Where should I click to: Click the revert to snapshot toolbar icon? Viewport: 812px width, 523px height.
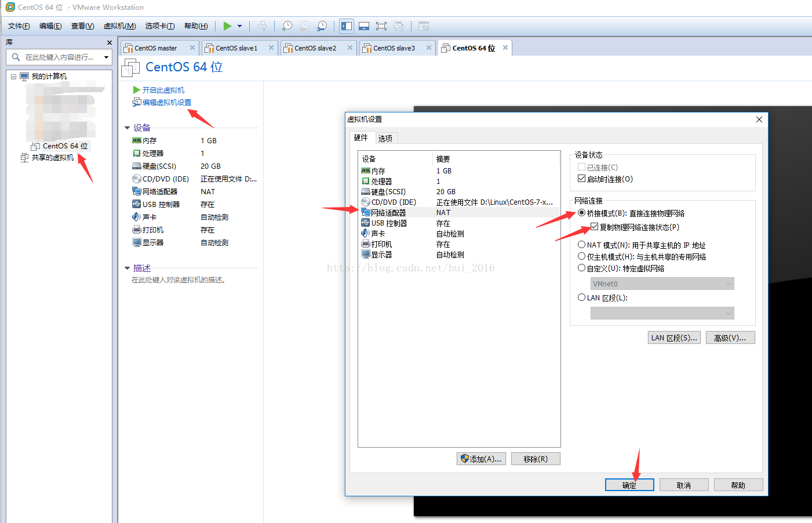point(304,26)
